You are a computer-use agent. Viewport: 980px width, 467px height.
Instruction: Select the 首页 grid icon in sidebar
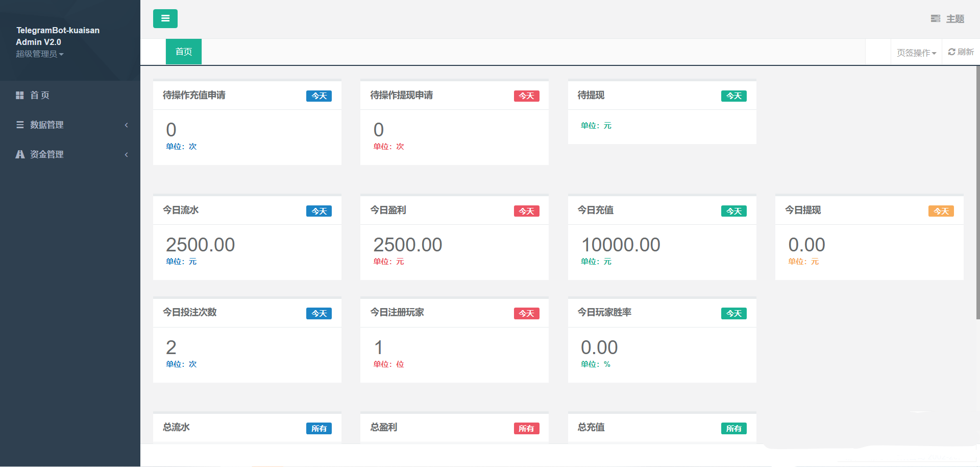(x=19, y=95)
